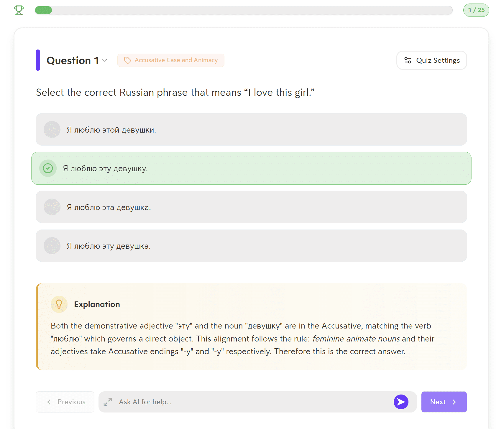
Task: Click the sliders icon inside Quiz Settings
Action: point(408,60)
